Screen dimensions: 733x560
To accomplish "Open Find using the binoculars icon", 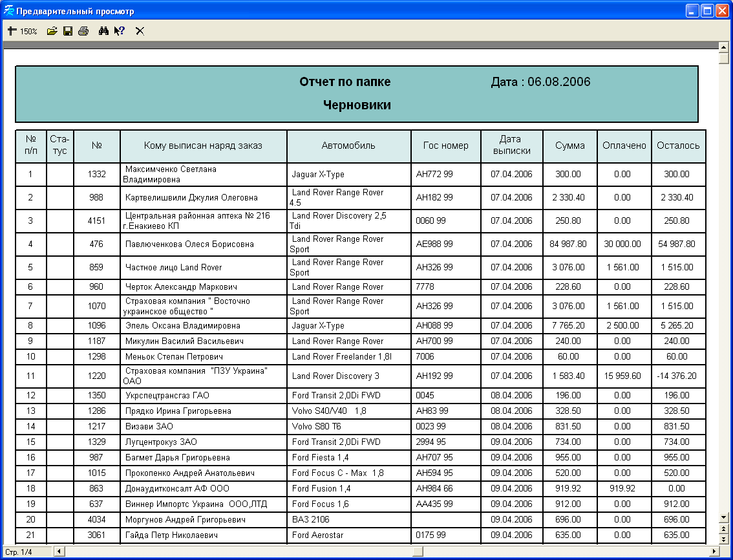I will [x=103, y=31].
